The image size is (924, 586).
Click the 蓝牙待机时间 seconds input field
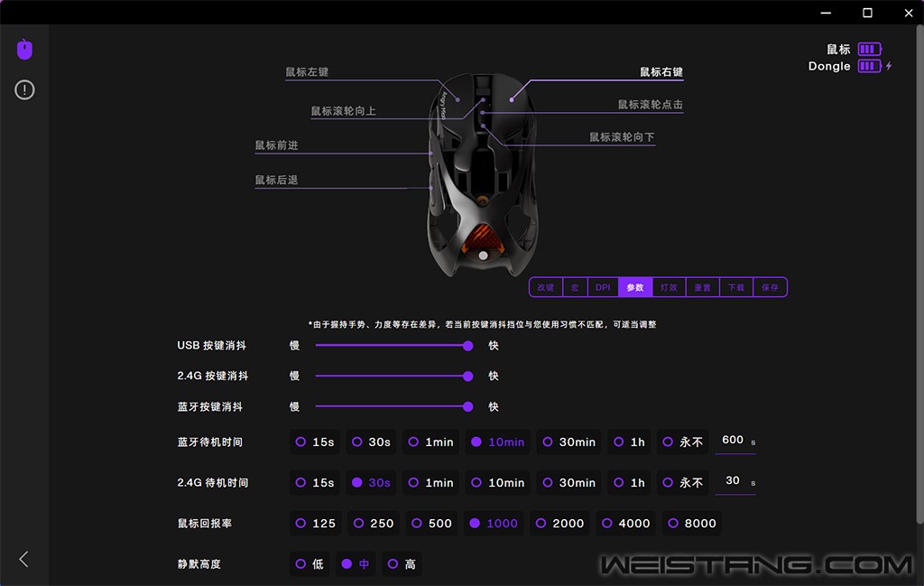pyautogui.click(x=733, y=441)
